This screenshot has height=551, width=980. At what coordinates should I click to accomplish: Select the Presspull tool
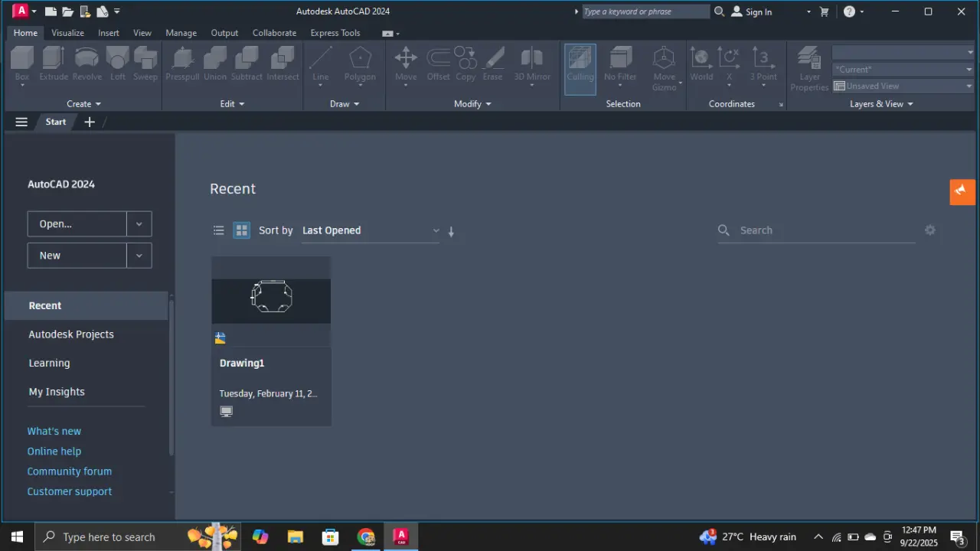(182, 64)
